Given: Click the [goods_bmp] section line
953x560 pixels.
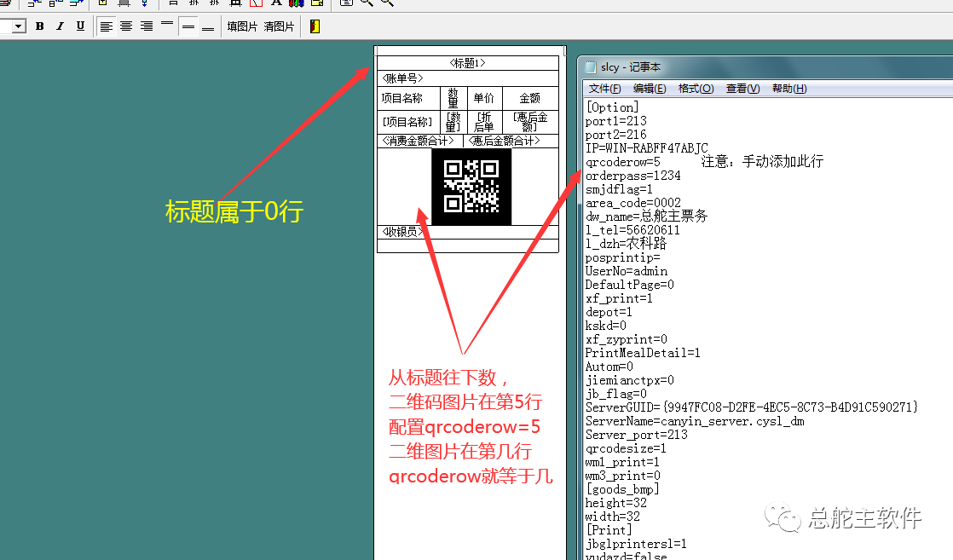Looking at the screenshot, I should [x=622, y=489].
